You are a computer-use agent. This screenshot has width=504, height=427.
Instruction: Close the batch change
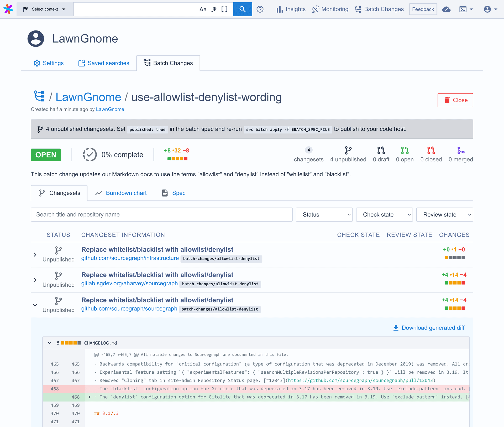(455, 100)
